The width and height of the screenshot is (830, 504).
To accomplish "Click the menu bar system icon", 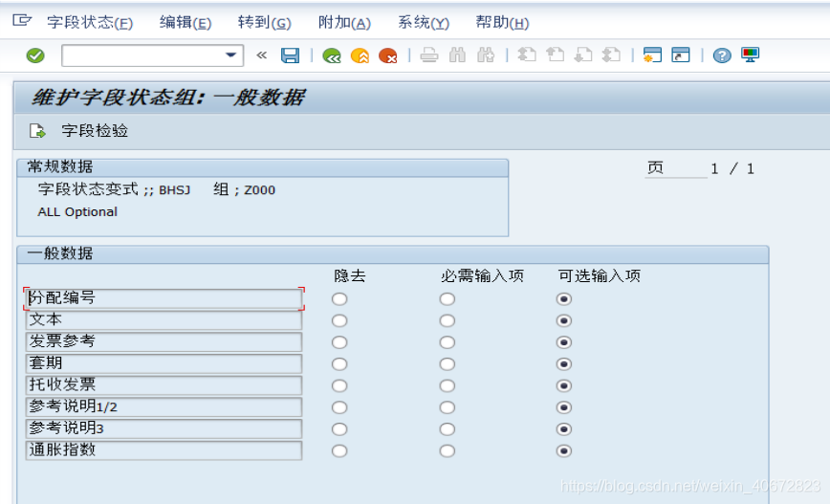I will 22,21.
